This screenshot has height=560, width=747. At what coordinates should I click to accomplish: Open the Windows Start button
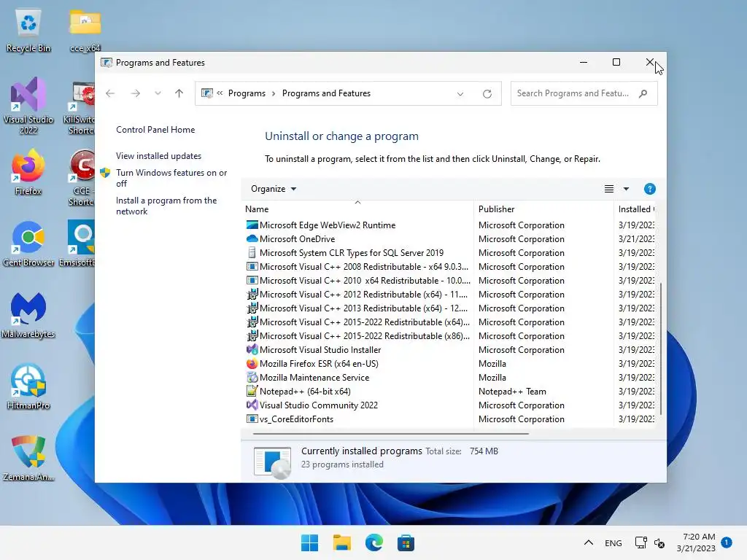pos(309,542)
